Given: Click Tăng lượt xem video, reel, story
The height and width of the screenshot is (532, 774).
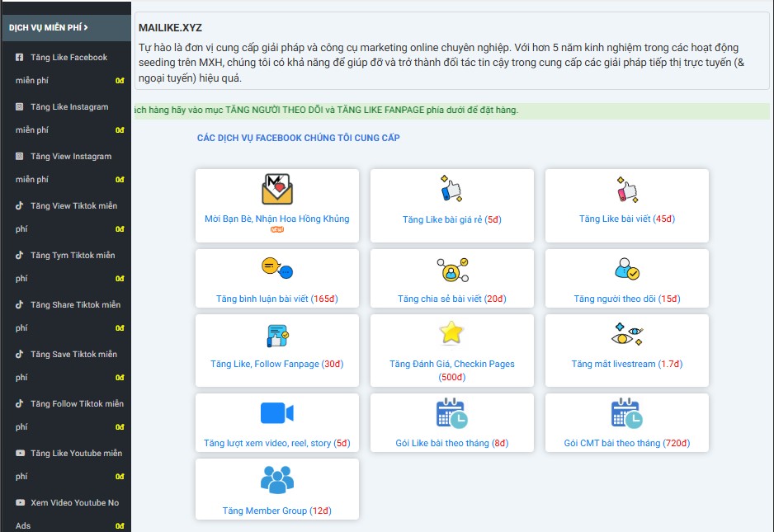Looking at the screenshot, I should pos(277,443).
